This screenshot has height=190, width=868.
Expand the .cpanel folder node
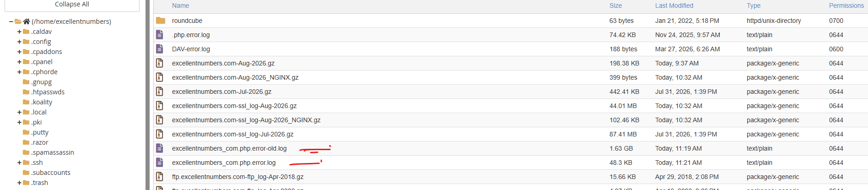pyautogui.click(x=19, y=62)
